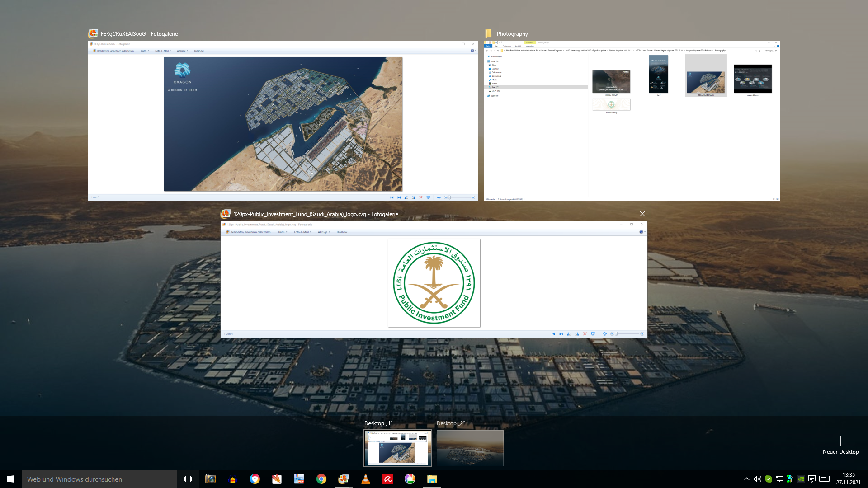The image size is (868, 488).
Task: Open Desktop 1 thumbnail
Action: click(x=398, y=448)
